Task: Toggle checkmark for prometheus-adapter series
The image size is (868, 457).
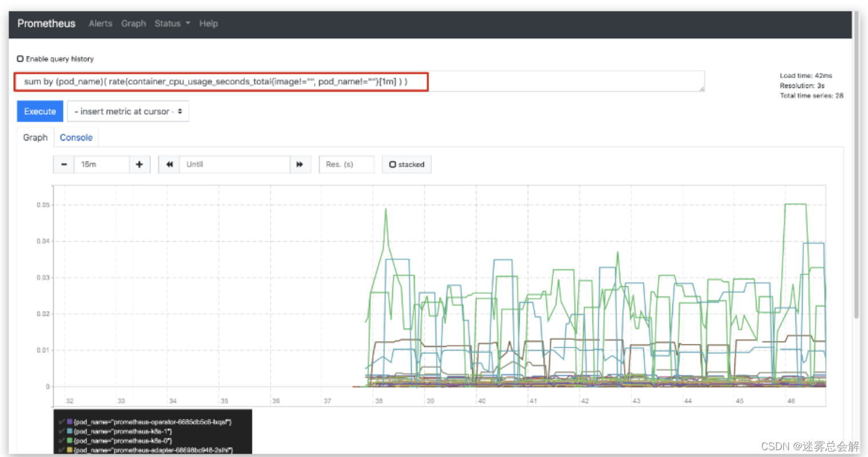Action: point(62,450)
